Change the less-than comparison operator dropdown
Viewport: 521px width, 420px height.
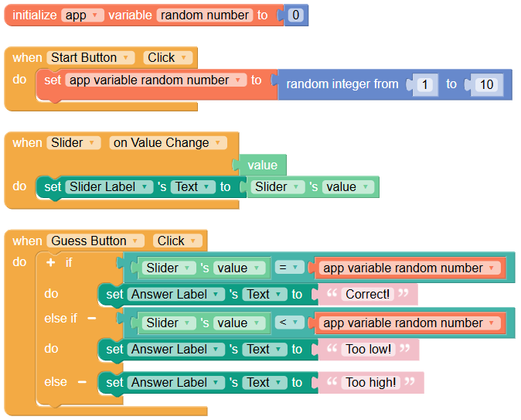tap(289, 323)
